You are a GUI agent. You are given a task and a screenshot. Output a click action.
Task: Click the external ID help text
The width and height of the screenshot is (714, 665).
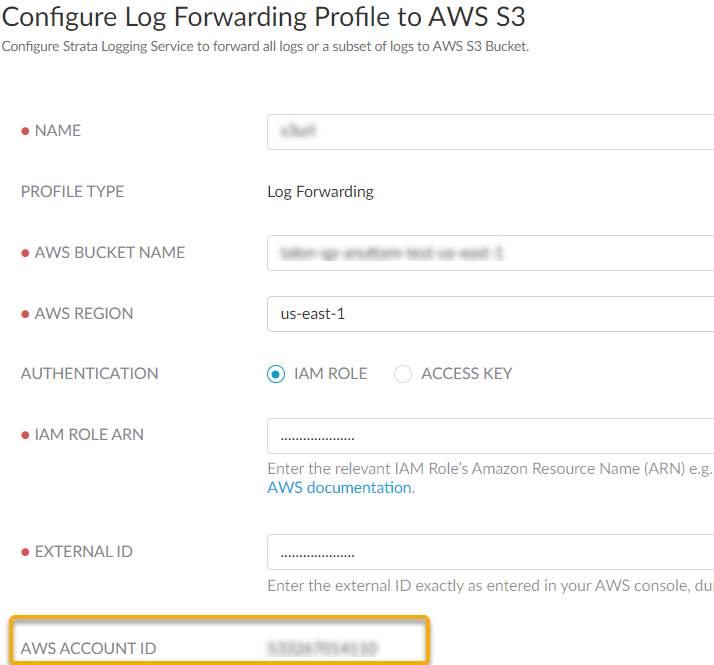click(x=490, y=585)
